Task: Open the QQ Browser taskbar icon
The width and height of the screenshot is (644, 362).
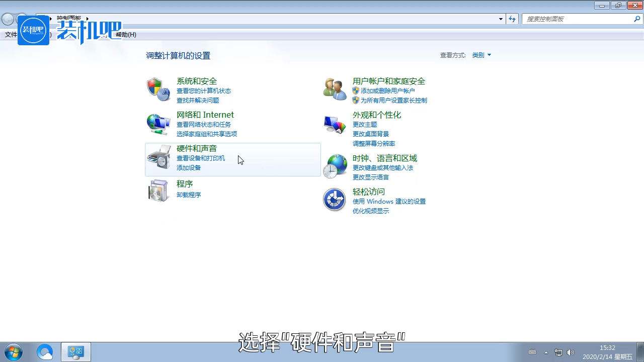Action: [x=45, y=352]
